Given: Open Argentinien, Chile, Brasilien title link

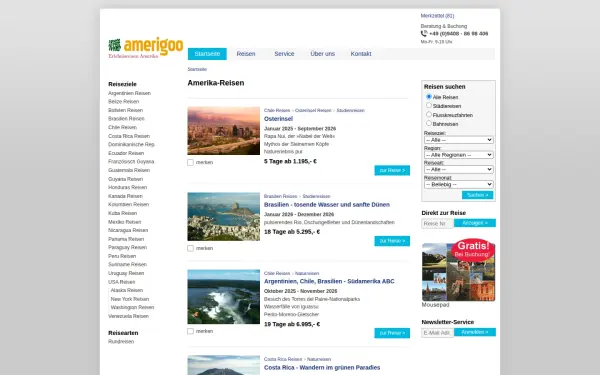Looking at the screenshot, I should click(x=329, y=281).
